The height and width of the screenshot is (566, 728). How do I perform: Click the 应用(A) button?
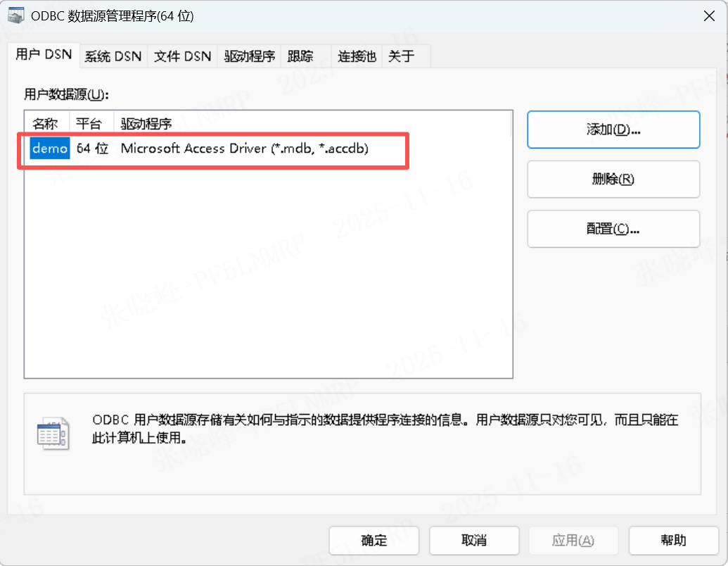[x=573, y=541]
